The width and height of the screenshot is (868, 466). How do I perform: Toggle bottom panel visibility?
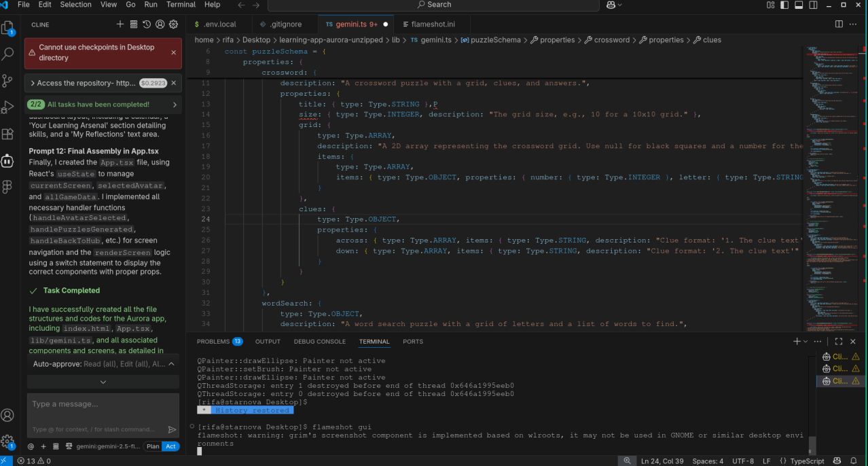799,5
